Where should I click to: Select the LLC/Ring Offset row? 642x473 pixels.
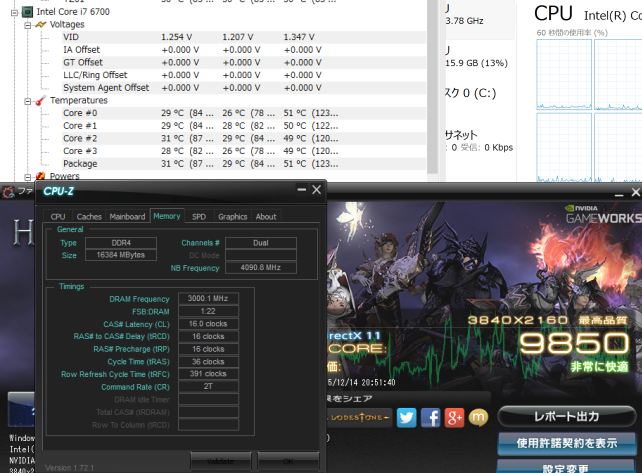[243, 75]
